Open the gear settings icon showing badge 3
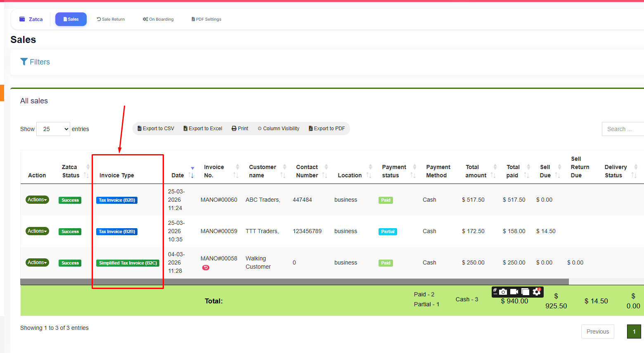644x353 pixels. 537,292
